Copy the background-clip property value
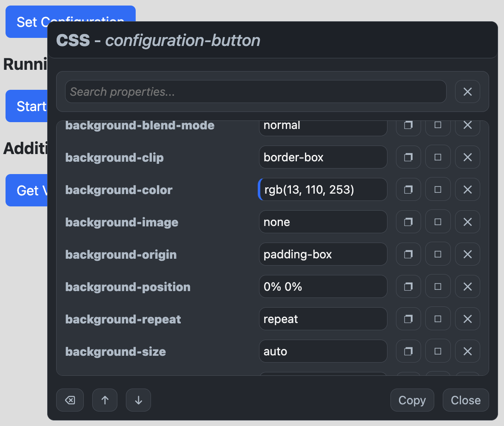Image resolution: width=504 pixels, height=426 pixels. (408, 157)
